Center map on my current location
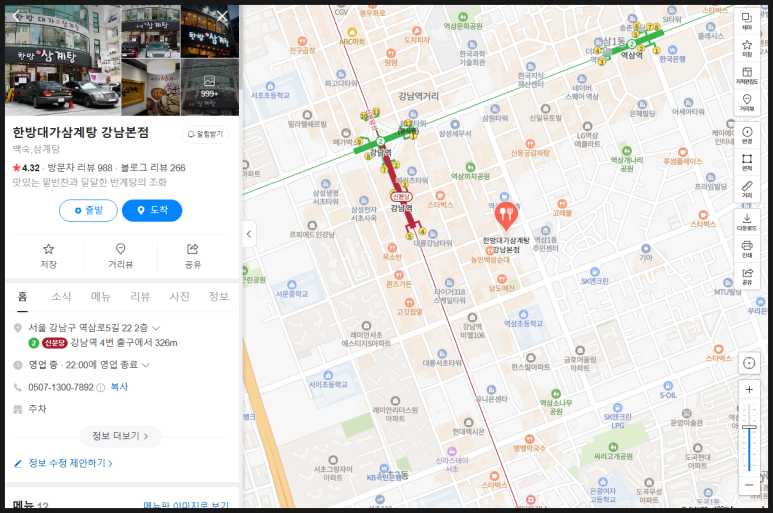This screenshot has width=773, height=513. coord(749,363)
